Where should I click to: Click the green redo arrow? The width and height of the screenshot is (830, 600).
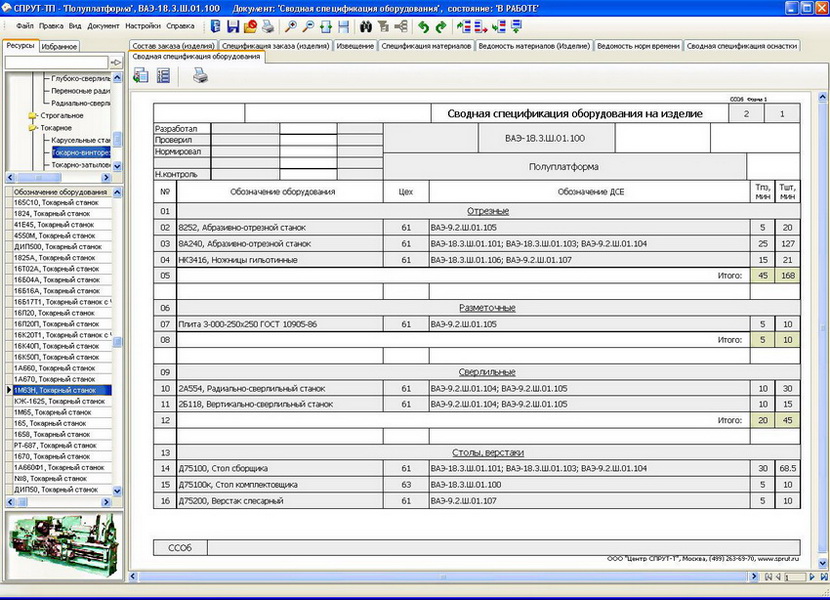point(441,25)
